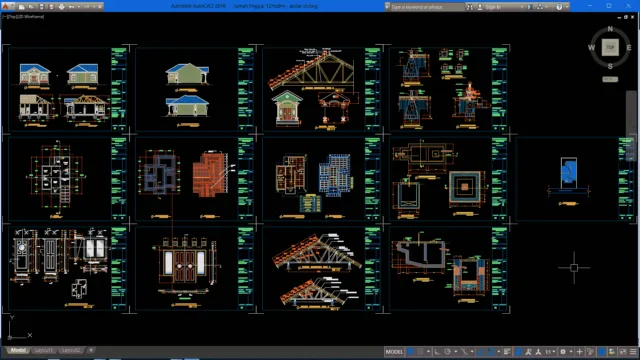
Task: Click the Save icon in Quick Access toolbar
Action: pos(41,7)
